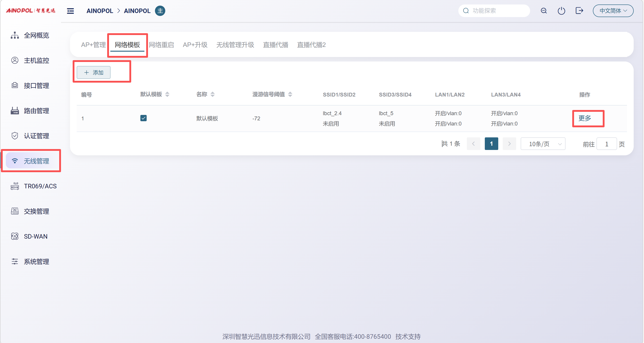Image resolution: width=644 pixels, height=343 pixels.
Task: Uncheck the 默认模板 checkbox in row 1
Action: [144, 118]
